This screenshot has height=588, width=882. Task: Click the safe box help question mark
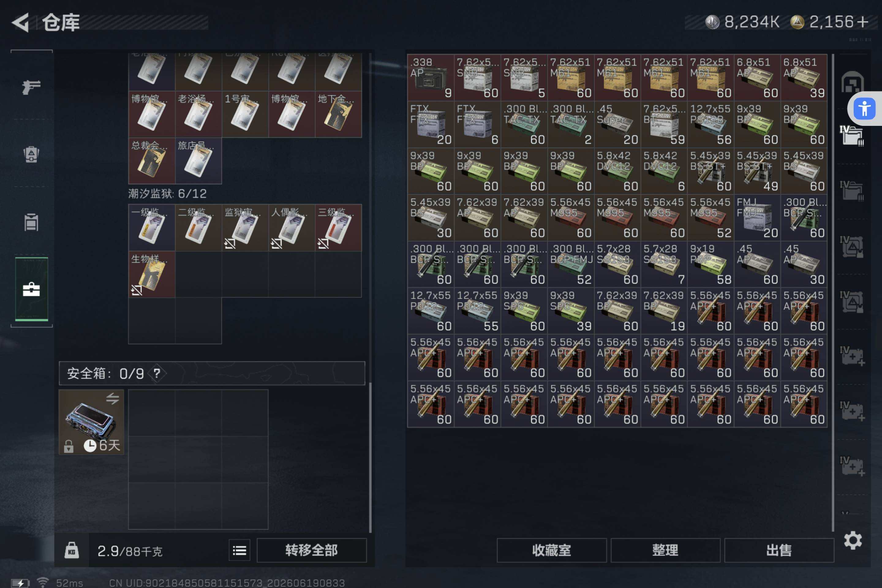[x=157, y=373]
